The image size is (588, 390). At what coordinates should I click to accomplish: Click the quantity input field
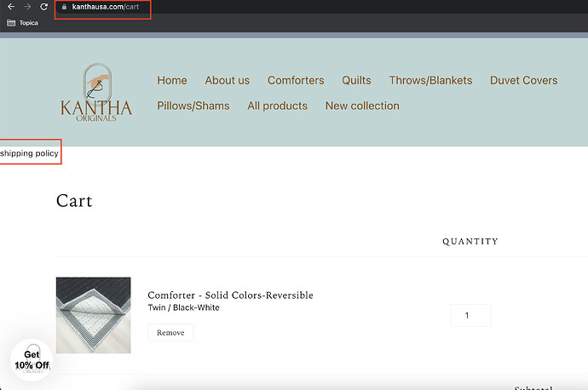click(470, 315)
